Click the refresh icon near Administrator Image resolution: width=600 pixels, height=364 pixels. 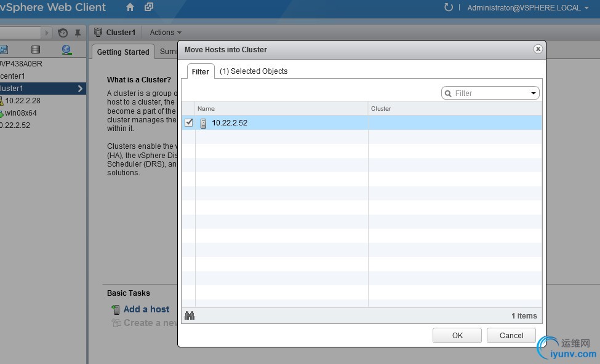click(448, 7)
